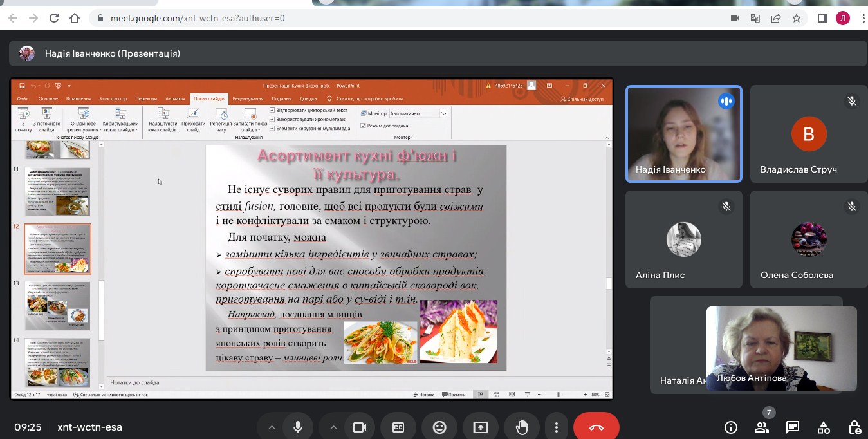Open the Chrome side panel icon
This screenshot has width=868, height=439.
click(822, 18)
